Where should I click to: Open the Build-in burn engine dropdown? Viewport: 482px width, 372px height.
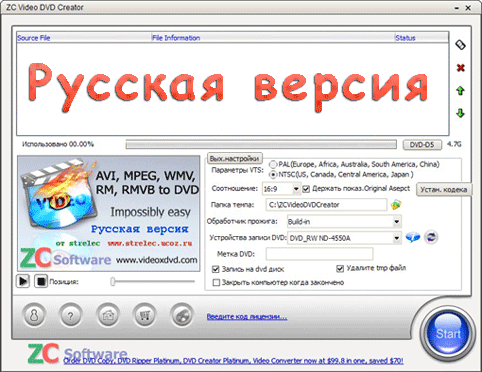(x=396, y=221)
